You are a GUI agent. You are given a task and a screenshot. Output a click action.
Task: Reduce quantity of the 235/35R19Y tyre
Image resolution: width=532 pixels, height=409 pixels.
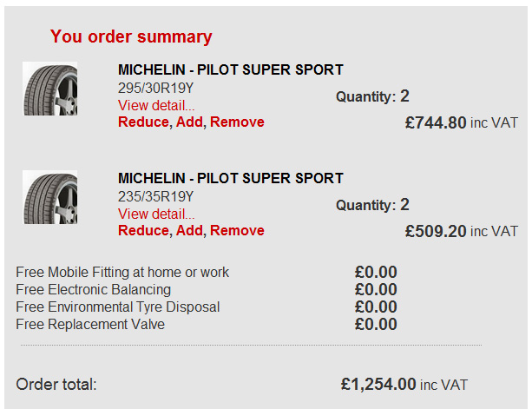point(143,230)
